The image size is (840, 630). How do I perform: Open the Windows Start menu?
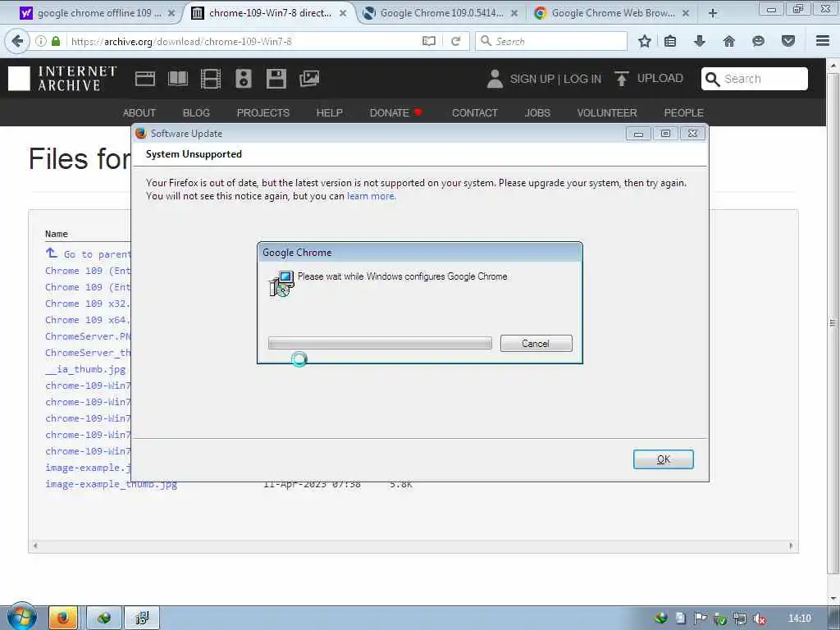(x=21, y=617)
